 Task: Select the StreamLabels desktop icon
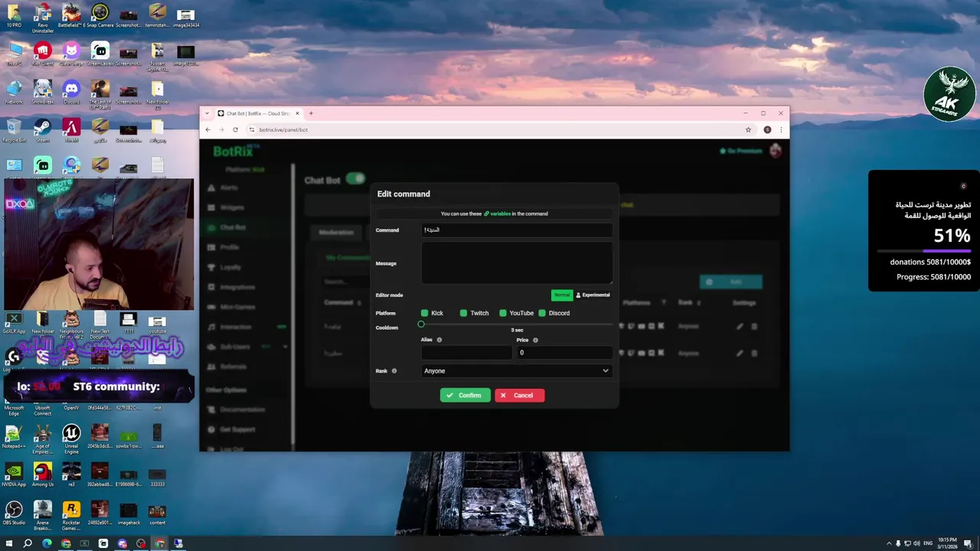click(100, 54)
